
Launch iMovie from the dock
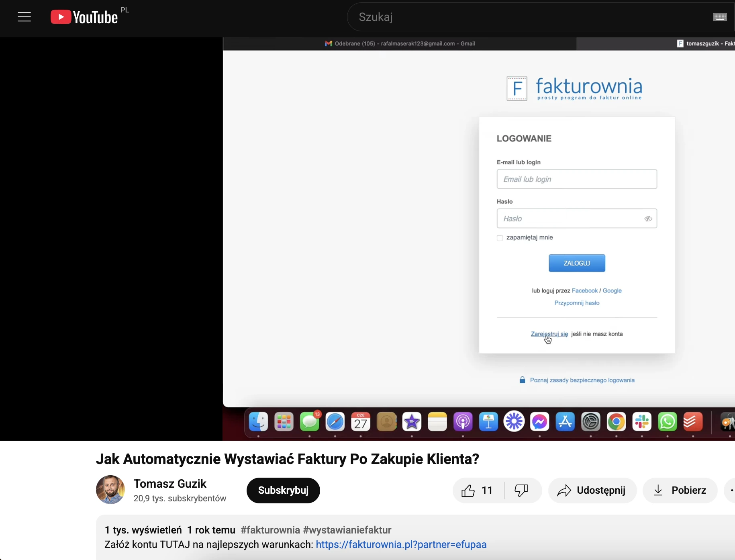(x=412, y=422)
